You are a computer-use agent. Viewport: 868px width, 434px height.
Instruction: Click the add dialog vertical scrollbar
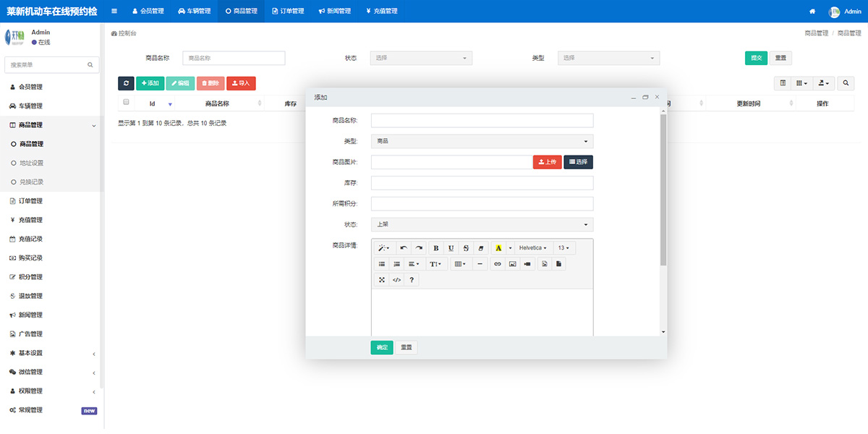663,190
